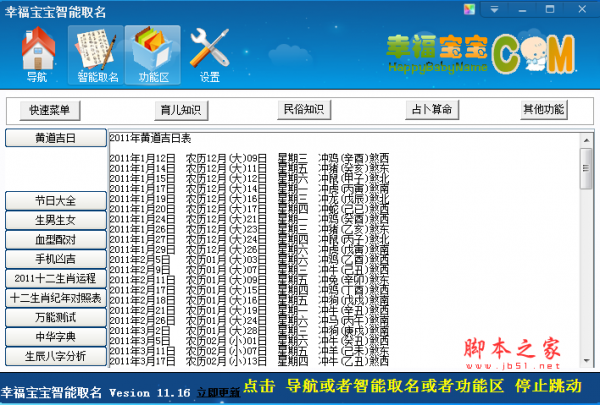Screen dimensions: 600x405
Task: Open 血型配对 from the sidebar
Action: [x=56, y=240]
